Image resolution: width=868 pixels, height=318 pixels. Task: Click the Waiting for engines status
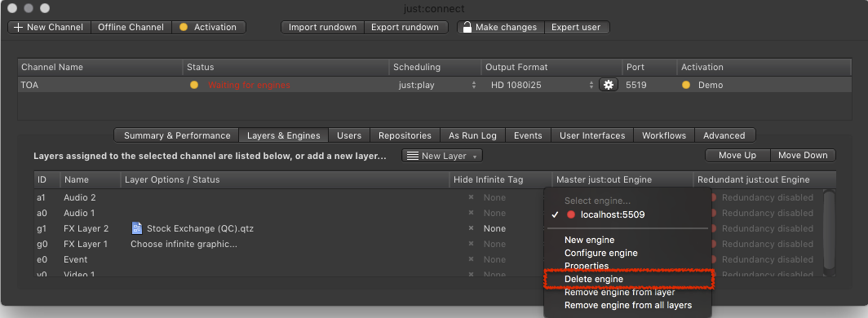pos(249,85)
